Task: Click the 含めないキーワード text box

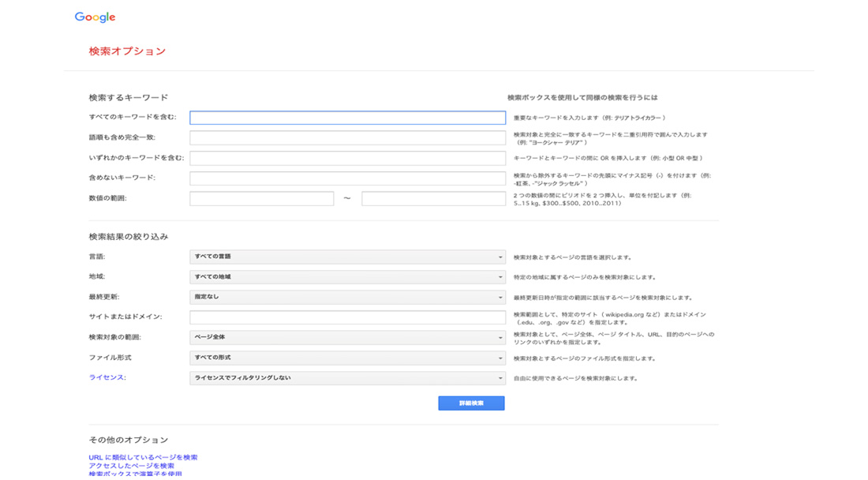Action: (x=347, y=178)
